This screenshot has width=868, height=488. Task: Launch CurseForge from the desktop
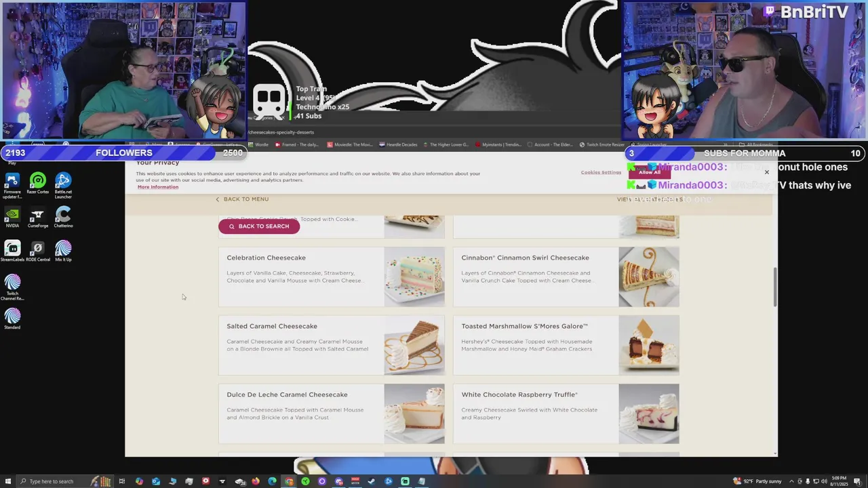(x=38, y=218)
